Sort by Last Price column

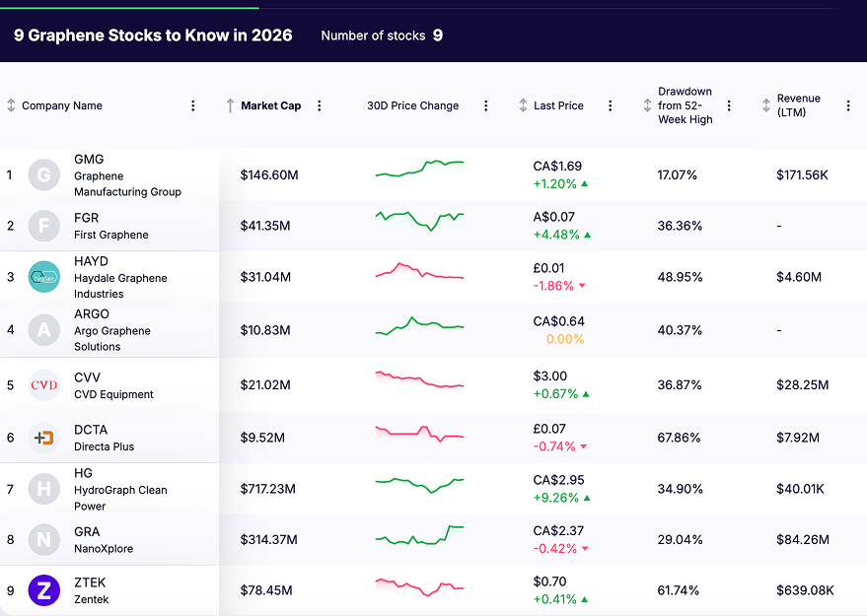[x=523, y=106]
